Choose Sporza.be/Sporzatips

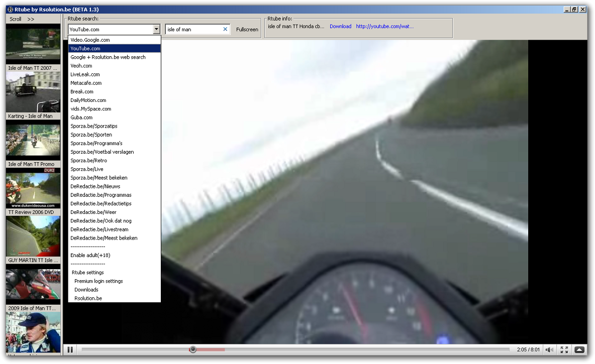click(x=114, y=126)
